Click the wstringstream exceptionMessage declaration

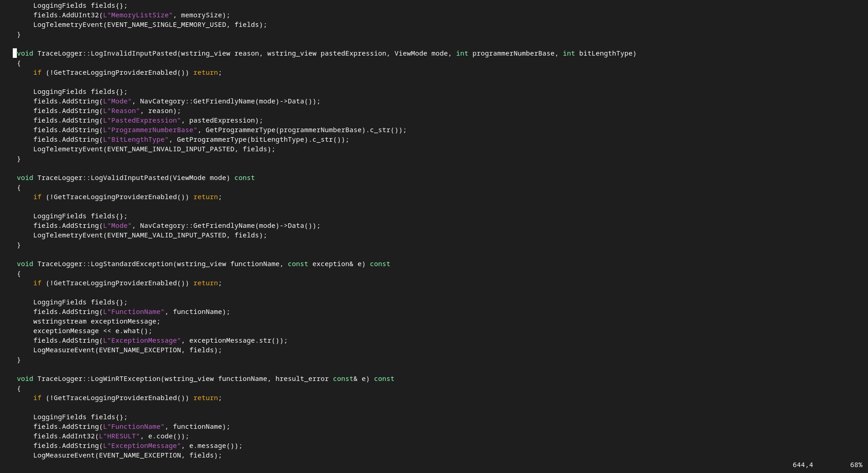pyautogui.click(x=96, y=321)
